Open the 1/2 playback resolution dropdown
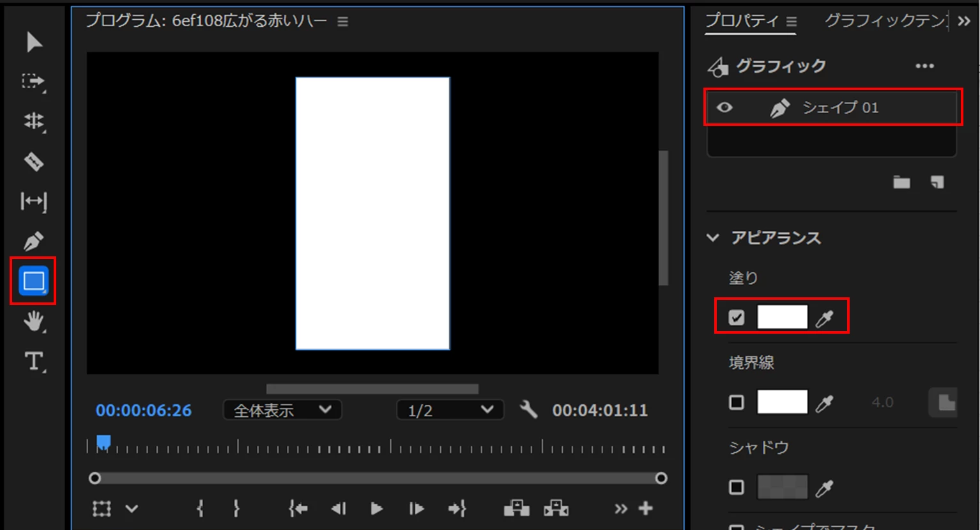This screenshot has height=530, width=980. 450,410
